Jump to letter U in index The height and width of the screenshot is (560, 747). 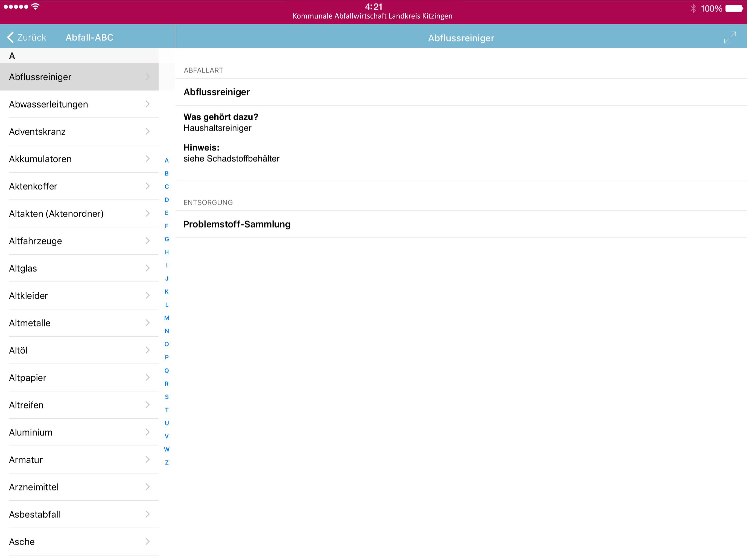click(x=167, y=424)
